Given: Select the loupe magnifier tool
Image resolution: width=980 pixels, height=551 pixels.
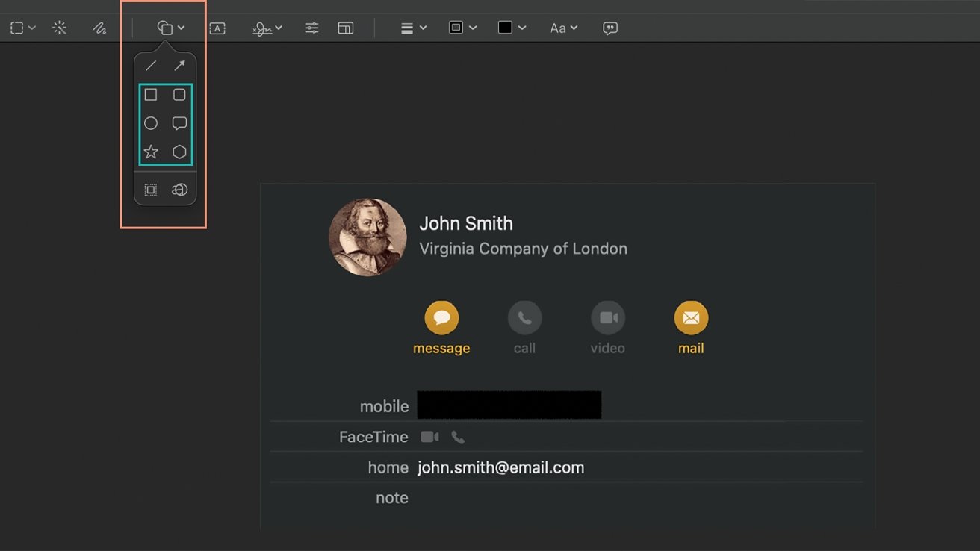Looking at the screenshot, I should click(x=179, y=190).
